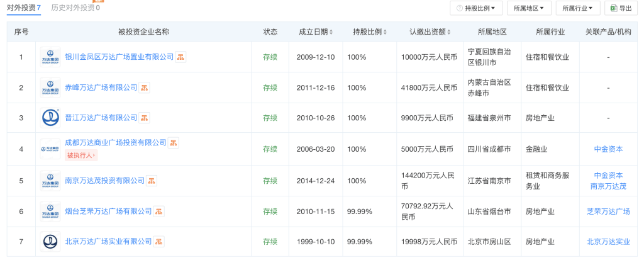Click the equity structure icon next to 赤峰万达广场有限公司
The image size is (644, 260).
pos(144,88)
